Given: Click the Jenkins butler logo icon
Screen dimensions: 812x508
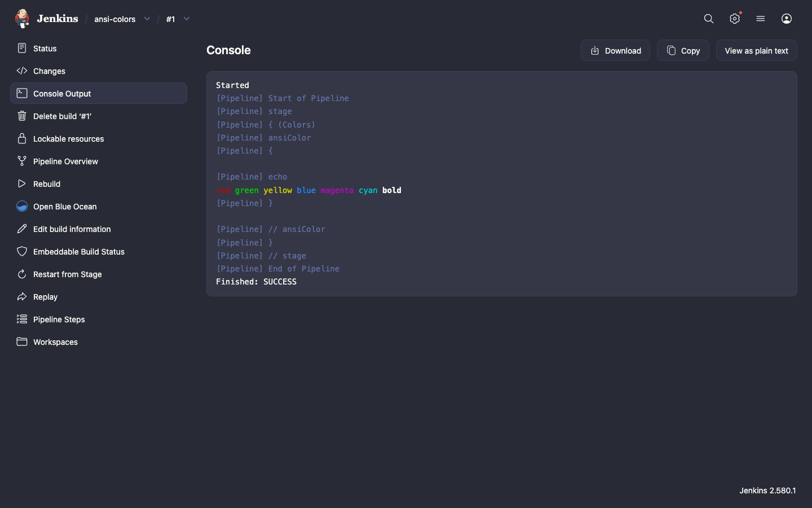Looking at the screenshot, I should coord(22,19).
